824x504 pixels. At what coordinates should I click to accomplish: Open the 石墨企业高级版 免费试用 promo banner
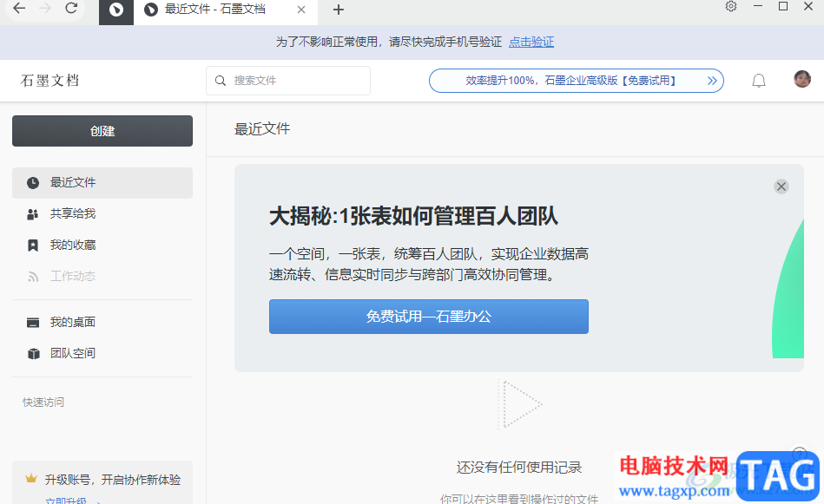(x=577, y=81)
